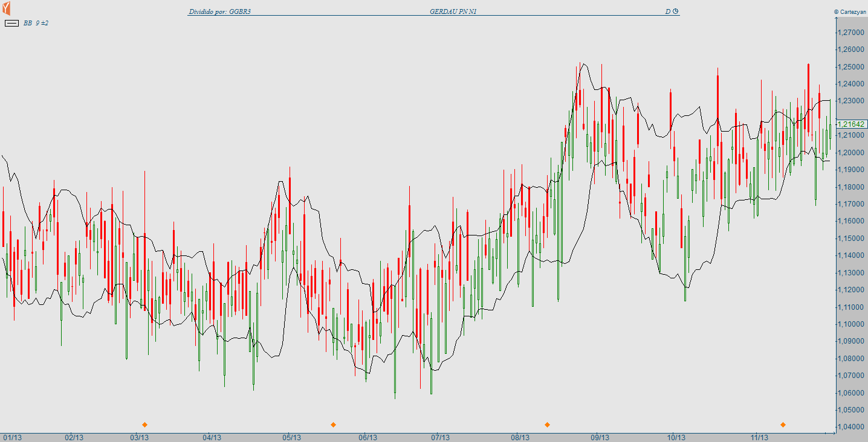Click the 11/13 date label on time axis

point(759,437)
